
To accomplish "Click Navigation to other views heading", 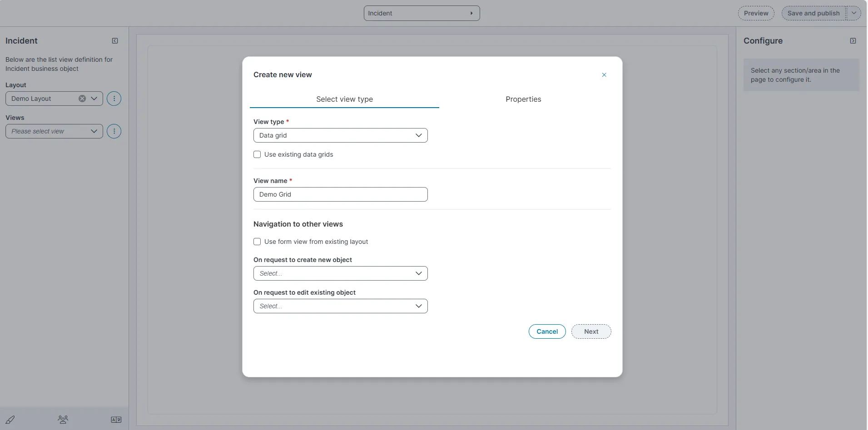I will (x=298, y=224).
